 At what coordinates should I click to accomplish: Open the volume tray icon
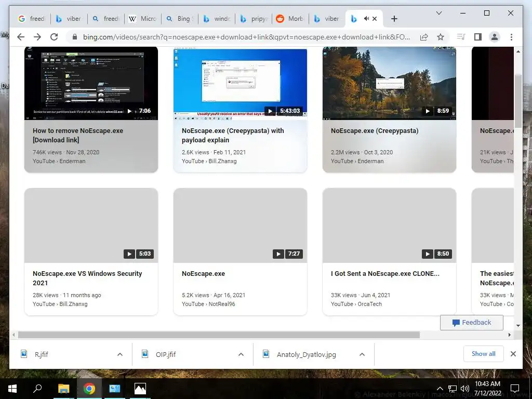[465, 389]
